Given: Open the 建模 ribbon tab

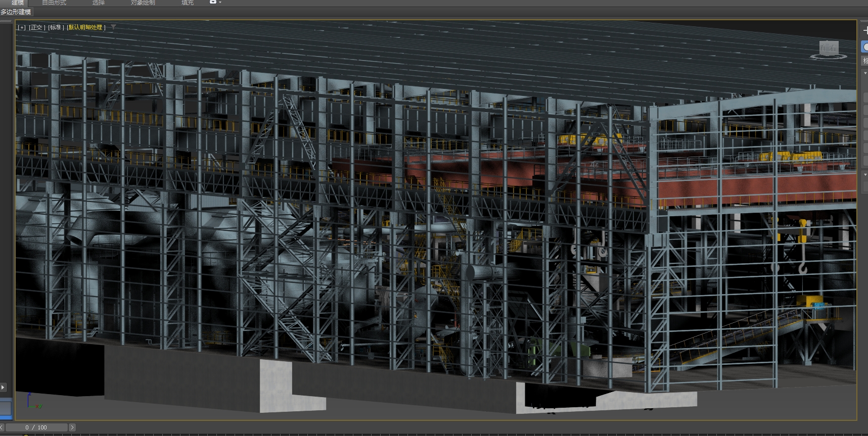Looking at the screenshot, I should click(x=18, y=3).
